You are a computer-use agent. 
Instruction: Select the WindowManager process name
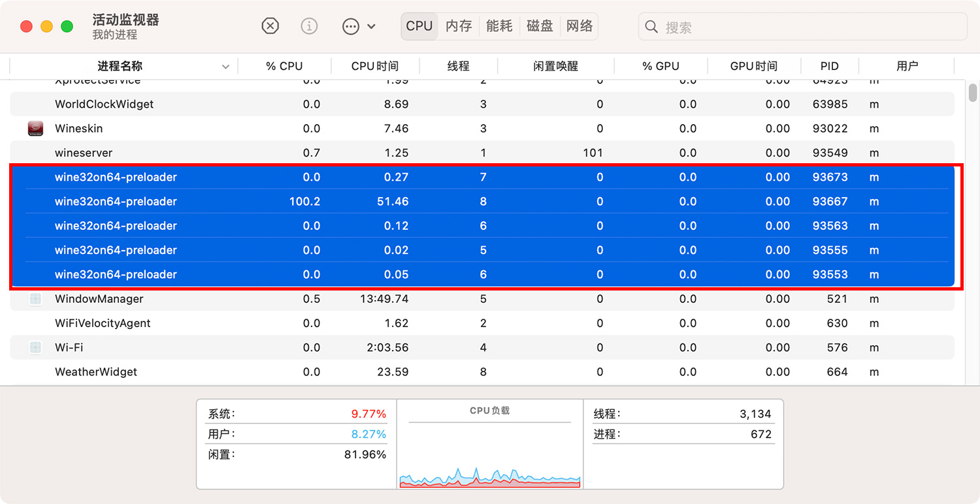click(x=99, y=299)
